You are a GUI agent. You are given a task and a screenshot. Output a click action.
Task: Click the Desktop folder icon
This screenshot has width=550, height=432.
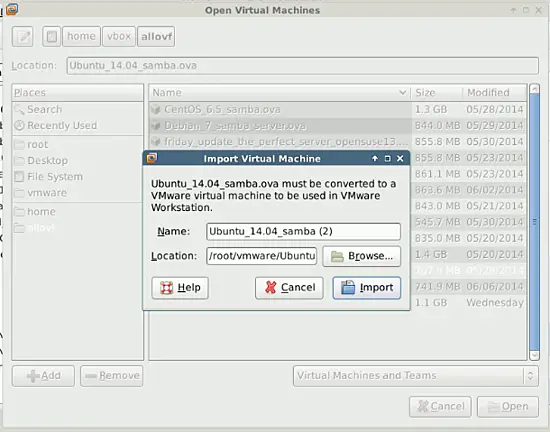point(20,161)
